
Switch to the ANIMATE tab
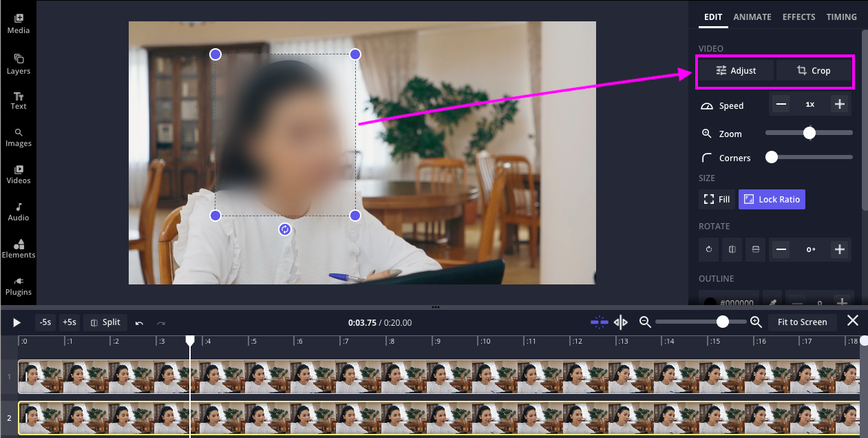point(752,17)
